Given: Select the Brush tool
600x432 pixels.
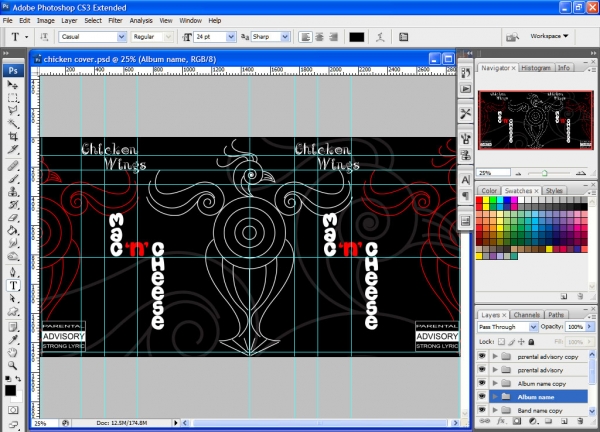Looking at the screenshot, I should point(13,178).
